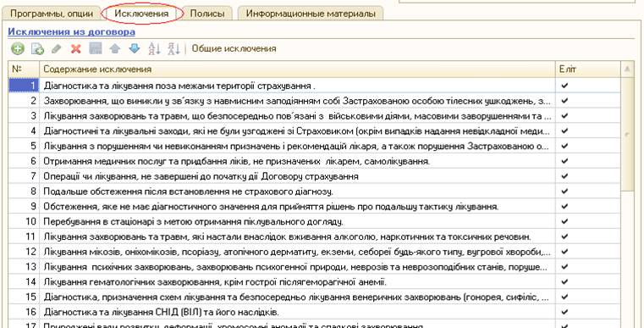The width and height of the screenshot is (644, 328).
Task: Select row about 'лікування венеричних захворювань'
Action: (315, 297)
